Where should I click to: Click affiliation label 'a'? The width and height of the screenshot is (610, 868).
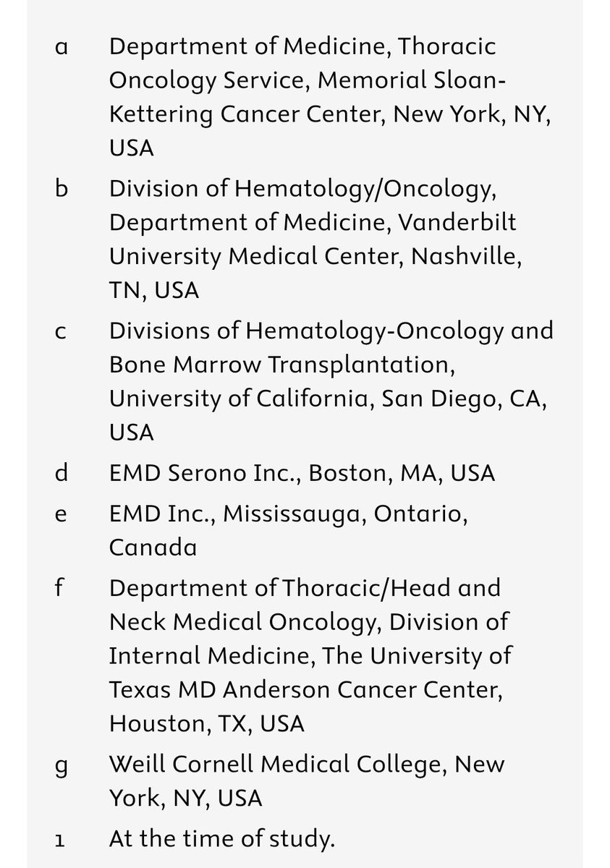[x=61, y=47]
